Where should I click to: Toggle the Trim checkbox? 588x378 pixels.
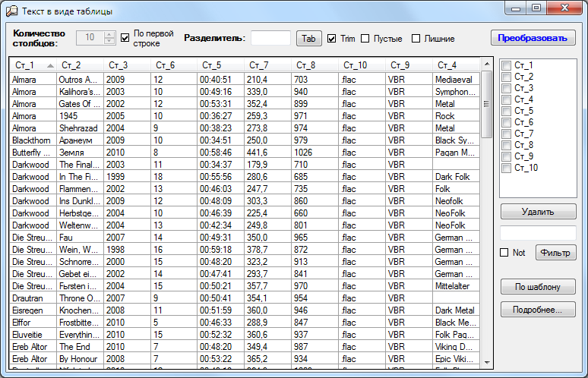(x=331, y=39)
